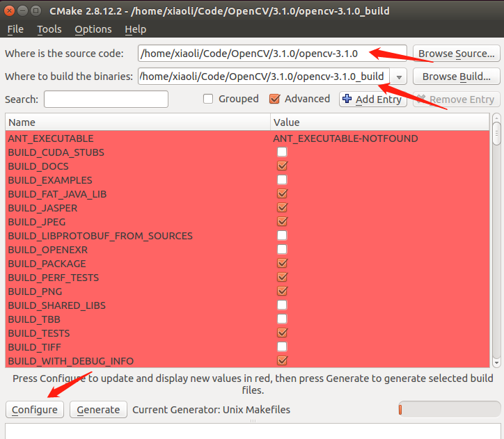Select the BUILD_PACKAGE name cell

[x=47, y=264]
